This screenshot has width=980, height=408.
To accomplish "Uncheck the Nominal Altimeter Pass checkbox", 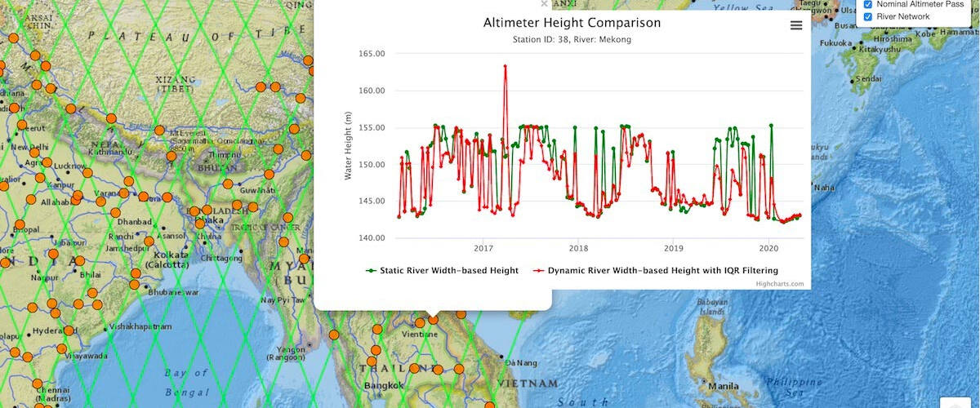I will tap(868, 4).
